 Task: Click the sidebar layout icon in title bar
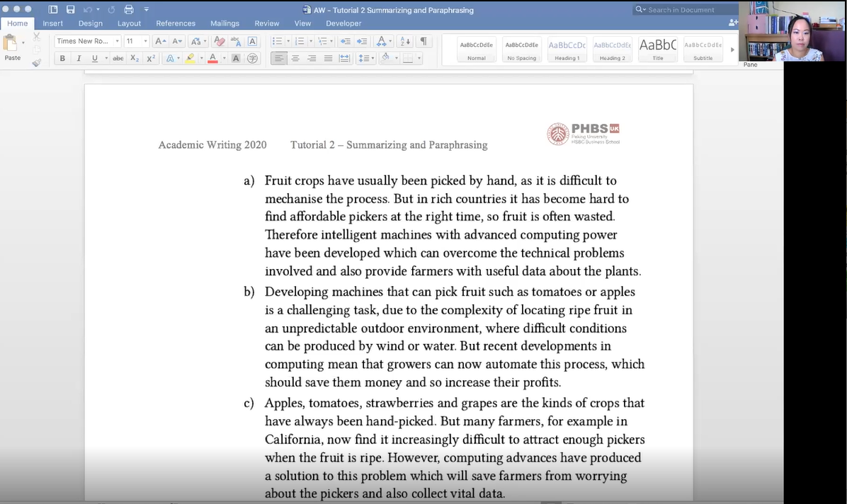[x=53, y=9]
